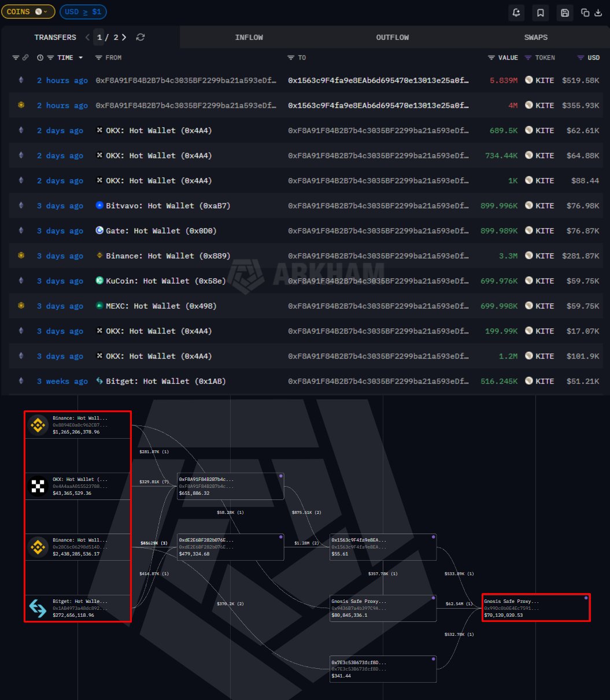Click the Gate logo icon

(x=99, y=231)
